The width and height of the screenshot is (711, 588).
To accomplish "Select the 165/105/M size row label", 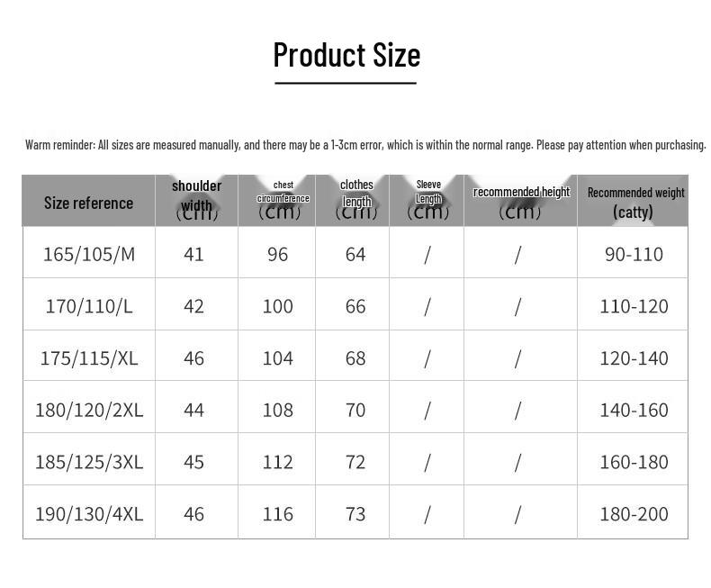I will pyautogui.click(x=89, y=254).
